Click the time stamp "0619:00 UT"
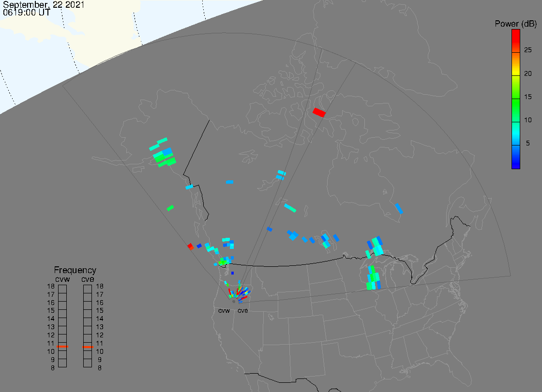 coord(27,13)
